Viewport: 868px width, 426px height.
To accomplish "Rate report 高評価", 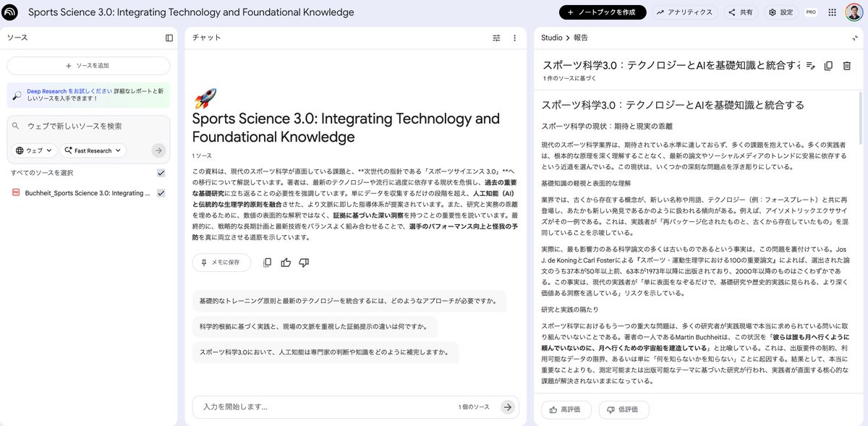I will [x=566, y=409].
